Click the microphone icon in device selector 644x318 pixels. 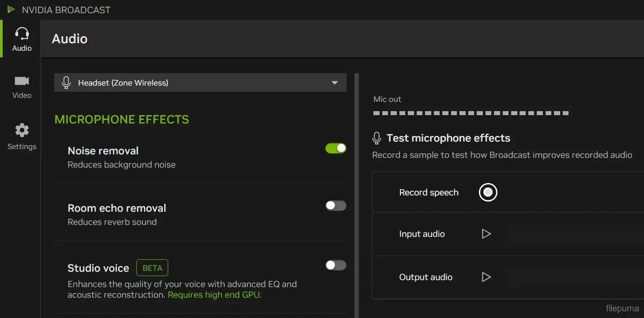[66, 82]
